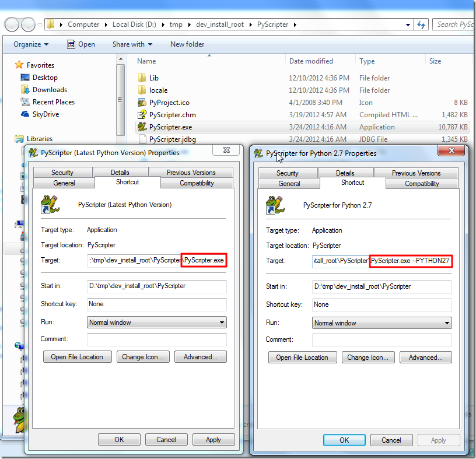Click Open File Location in Latest Python Version dialog
The width and height of the screenshot is (476, 459).
tap(77, 357)
